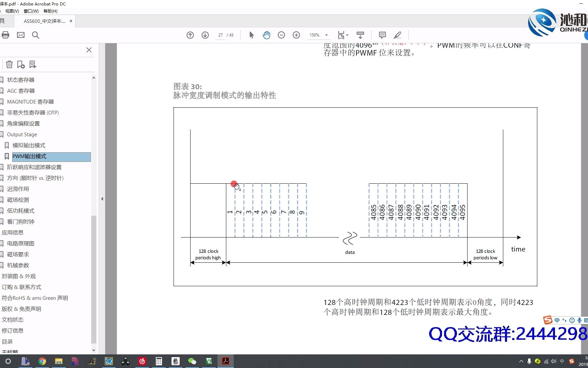The height and width of the screenshot is (368, 588).
Task: Delete selected bookmark with trash icon
Action: click(x=9, y=64)
